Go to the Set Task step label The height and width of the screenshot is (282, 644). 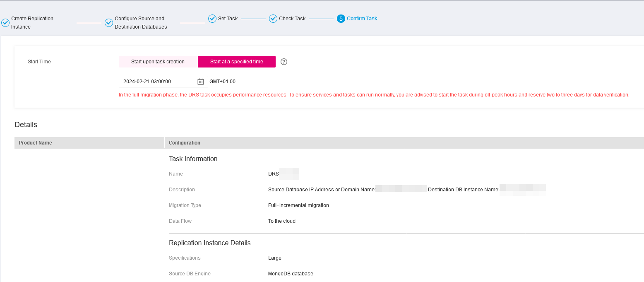228,18
